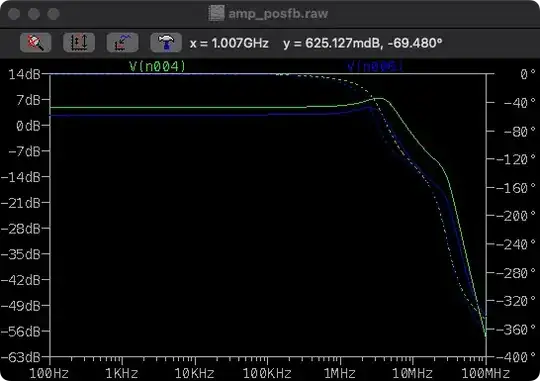Minimize the waveform viewer window
The width and height of the screenshot is (540, 381).
coord(34,14)
